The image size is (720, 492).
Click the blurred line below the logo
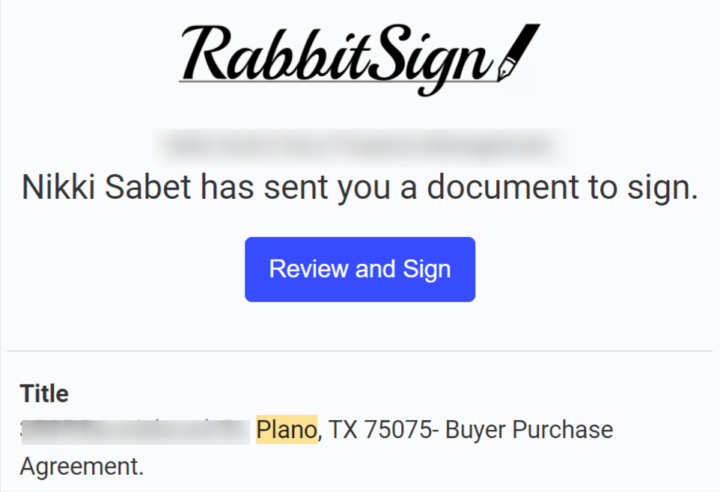coord(360,144)
